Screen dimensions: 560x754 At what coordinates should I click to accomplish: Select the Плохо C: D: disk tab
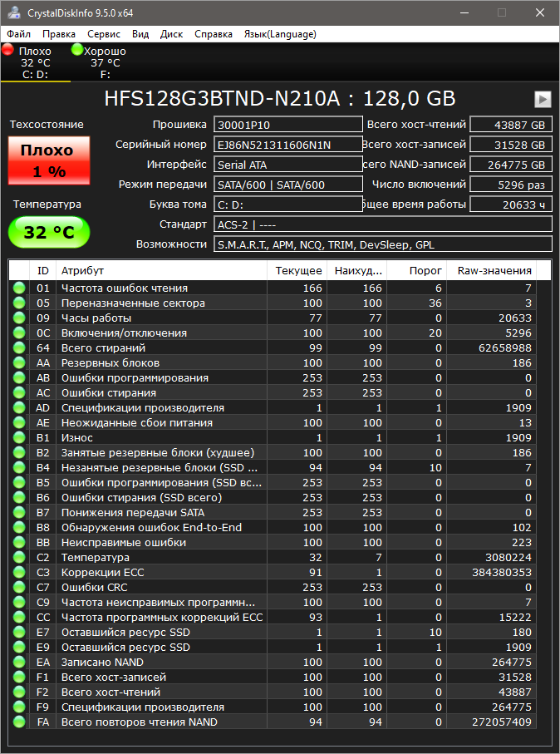pyautogui.click(x=35, y=62)
